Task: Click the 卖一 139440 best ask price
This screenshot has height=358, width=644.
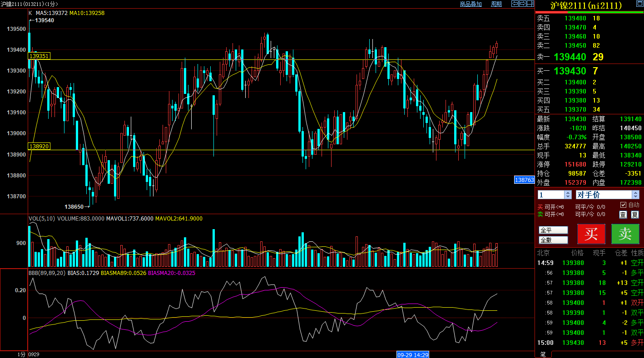Action: [x=570, y=57]
